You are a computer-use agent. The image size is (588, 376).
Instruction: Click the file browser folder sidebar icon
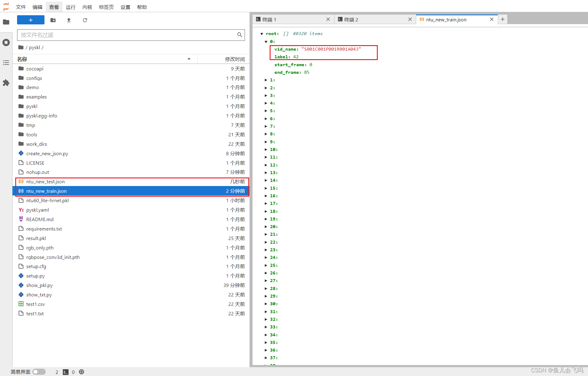[6, 22]
